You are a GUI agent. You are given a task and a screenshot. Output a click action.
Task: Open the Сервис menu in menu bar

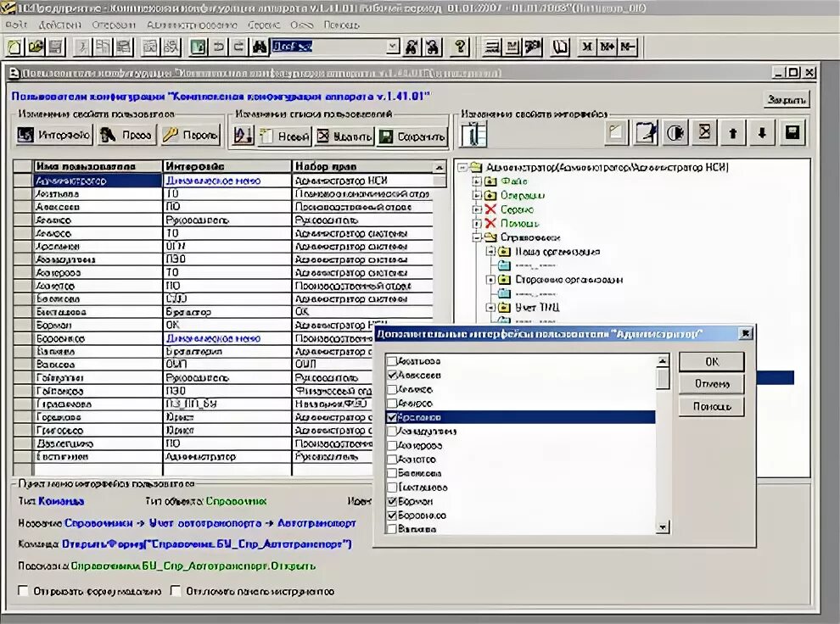pyautogui.click(x=264, y=25)
